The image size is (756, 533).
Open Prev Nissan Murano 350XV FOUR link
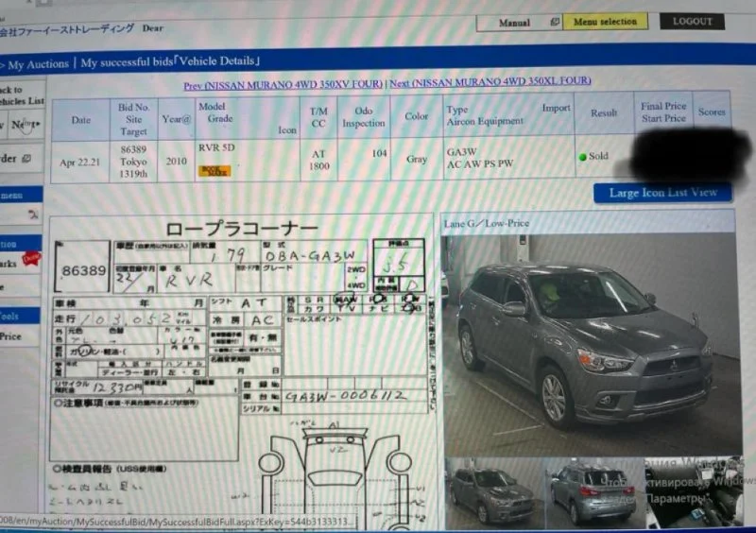point(283,85)
